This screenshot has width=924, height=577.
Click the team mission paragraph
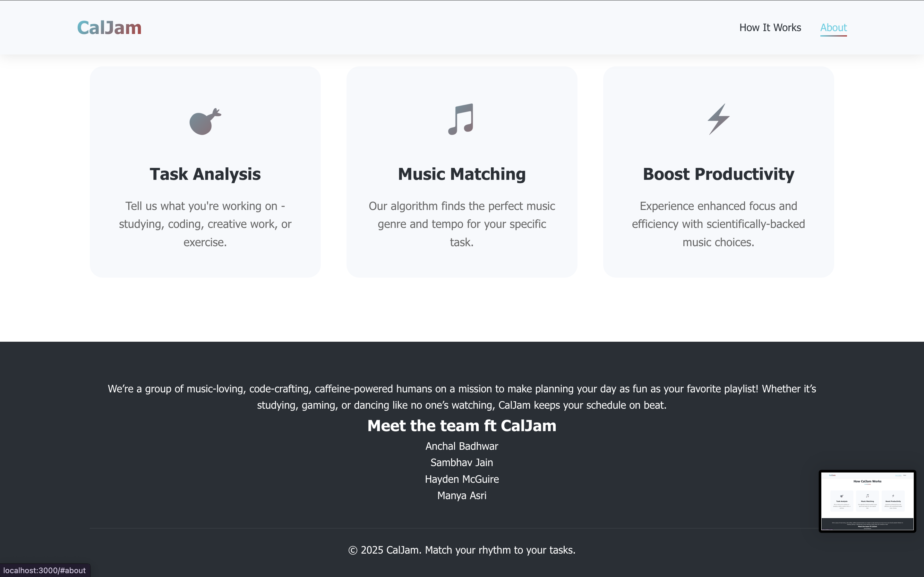[x=462, y=397]
